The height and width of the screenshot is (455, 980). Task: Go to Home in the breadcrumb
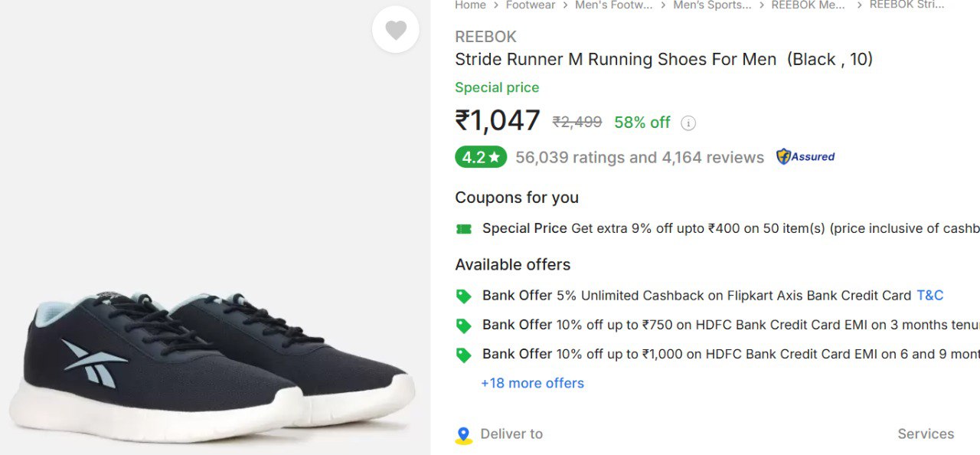tap(470, 5)
